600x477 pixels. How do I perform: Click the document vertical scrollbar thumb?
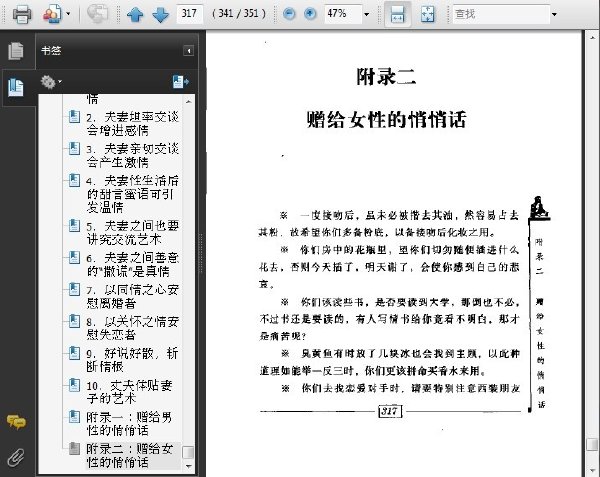[x=592, y=444]
